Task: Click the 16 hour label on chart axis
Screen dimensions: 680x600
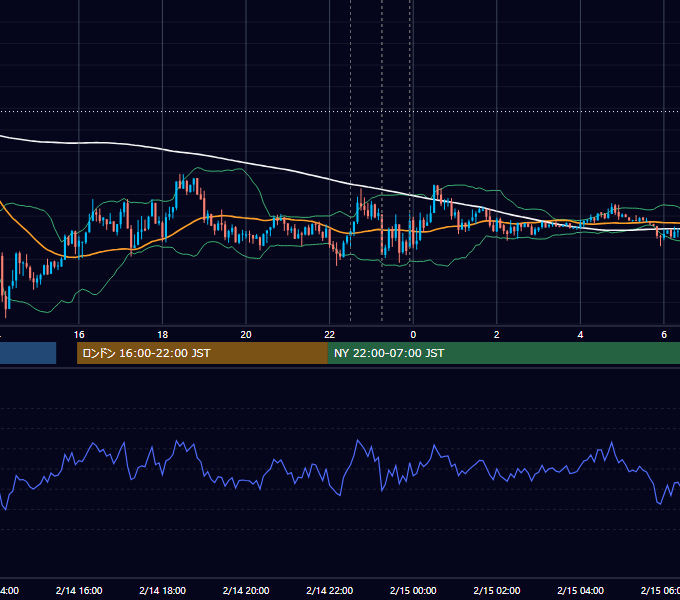Action: (79, 335)
